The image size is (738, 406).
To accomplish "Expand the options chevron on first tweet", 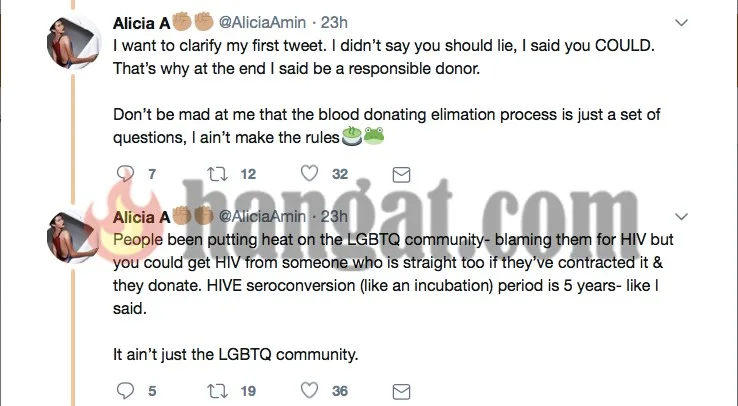I will [x=682, y=21].
